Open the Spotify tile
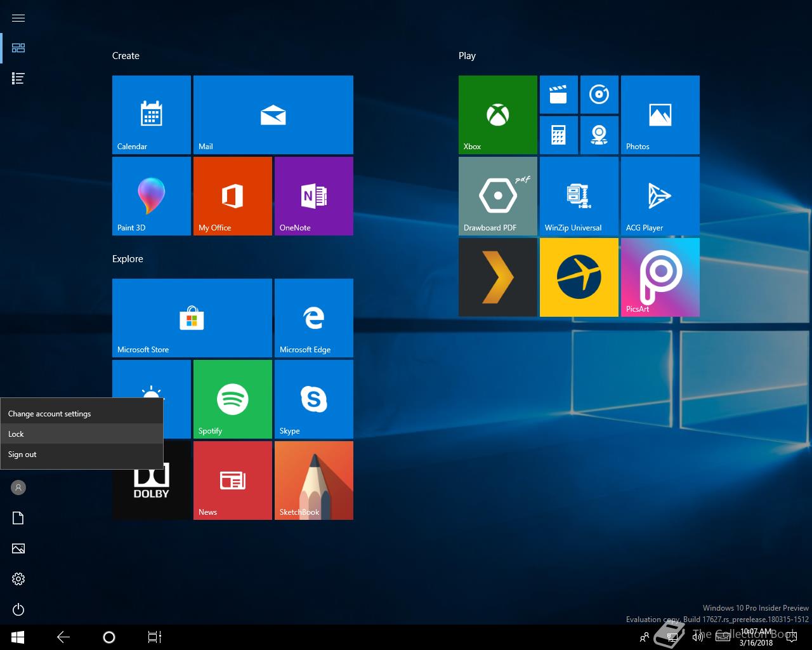 [233, 399]
